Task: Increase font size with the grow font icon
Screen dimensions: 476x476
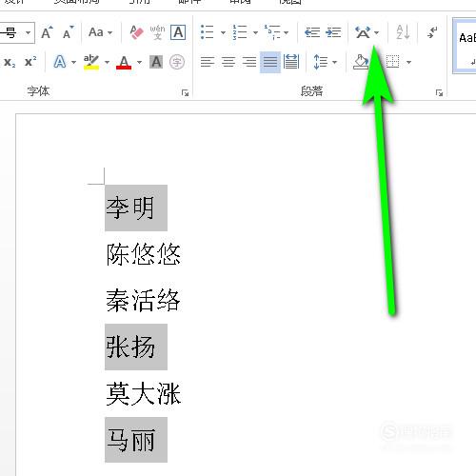Action: [47, 32]
